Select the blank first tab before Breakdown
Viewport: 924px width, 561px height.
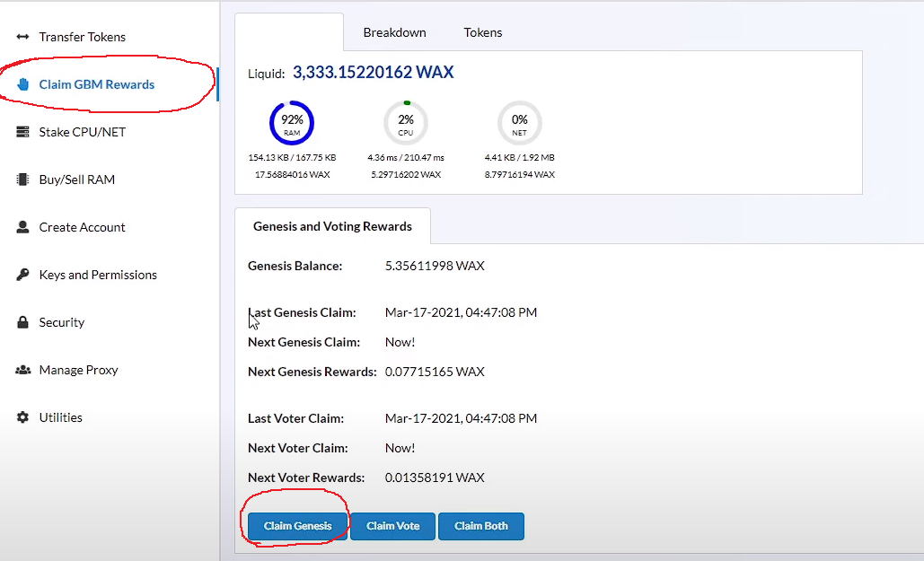pos(289,32)
